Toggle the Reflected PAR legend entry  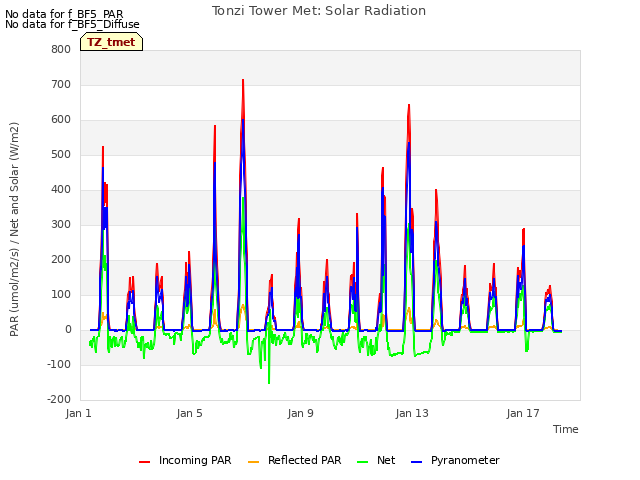pos(294,460)
